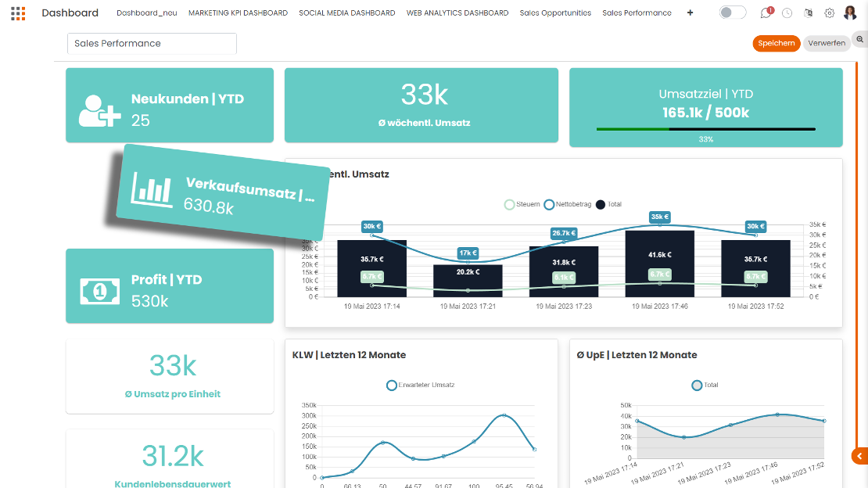The image size is (868, 488).
Task: Open the Sales Opportunities dashboard
Action: tap(555, 13)
